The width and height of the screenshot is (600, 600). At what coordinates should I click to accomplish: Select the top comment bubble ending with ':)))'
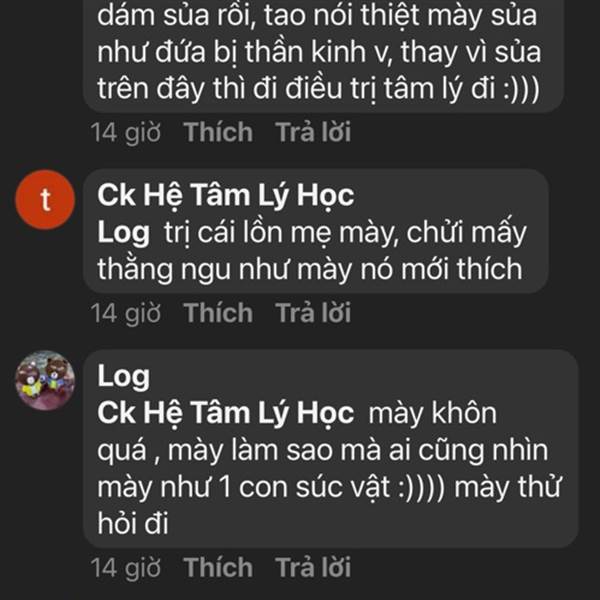pos(324,56)
